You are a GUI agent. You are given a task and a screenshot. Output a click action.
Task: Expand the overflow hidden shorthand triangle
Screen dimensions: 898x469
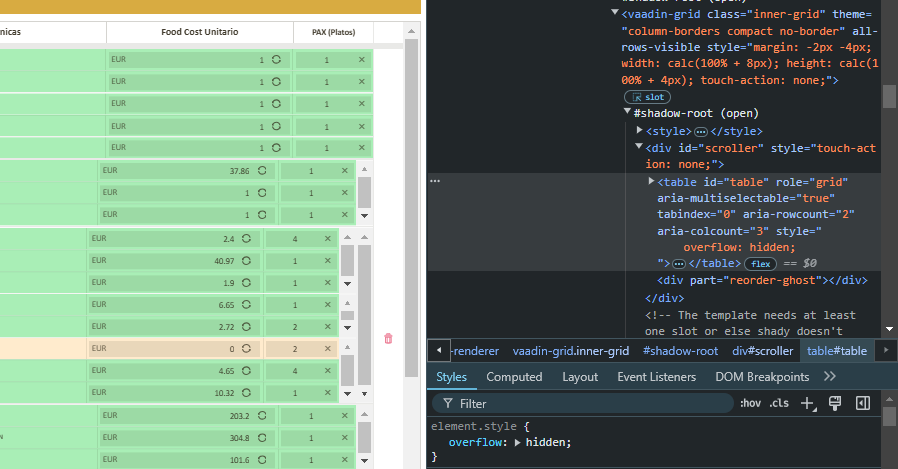(518, 442)
